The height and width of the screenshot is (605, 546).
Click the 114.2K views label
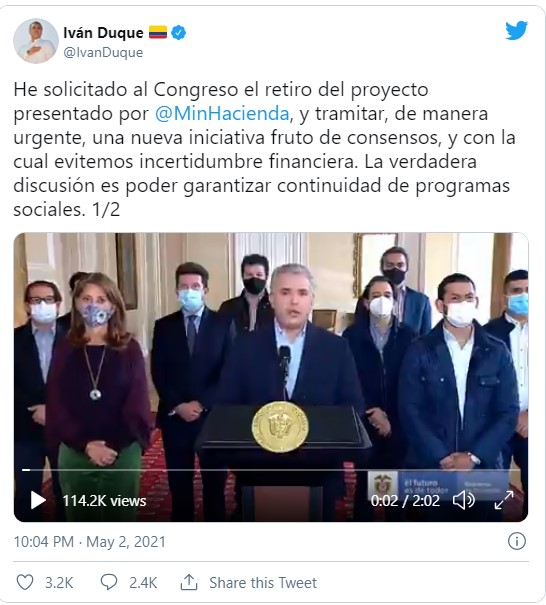[104, 501]
